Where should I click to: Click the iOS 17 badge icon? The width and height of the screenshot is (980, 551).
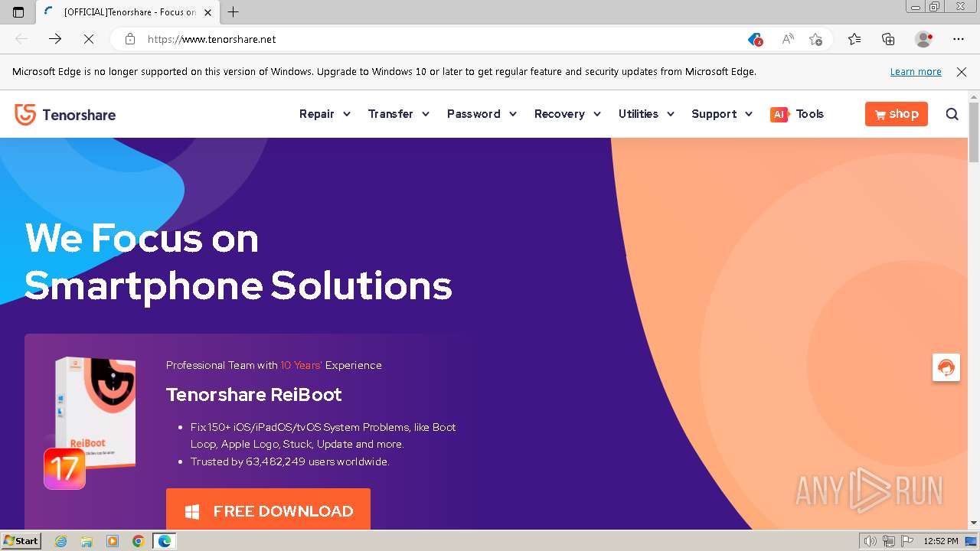pyautogui.click(x=64, y=468)
